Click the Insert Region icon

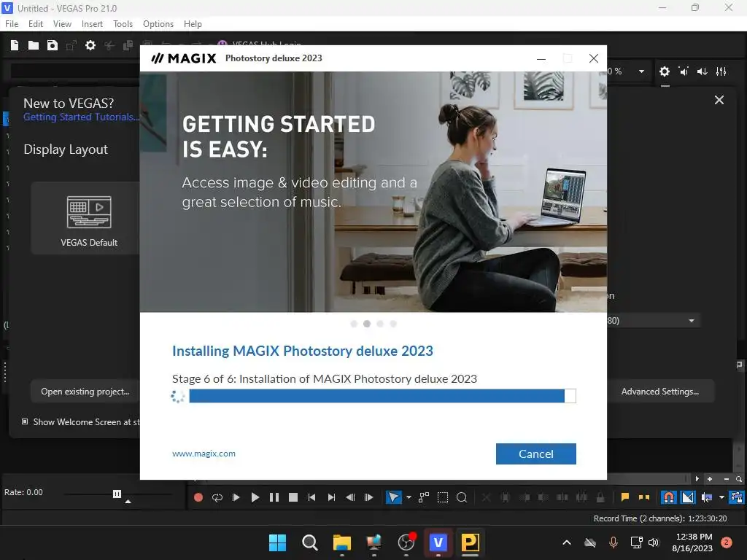coord(644,497)
